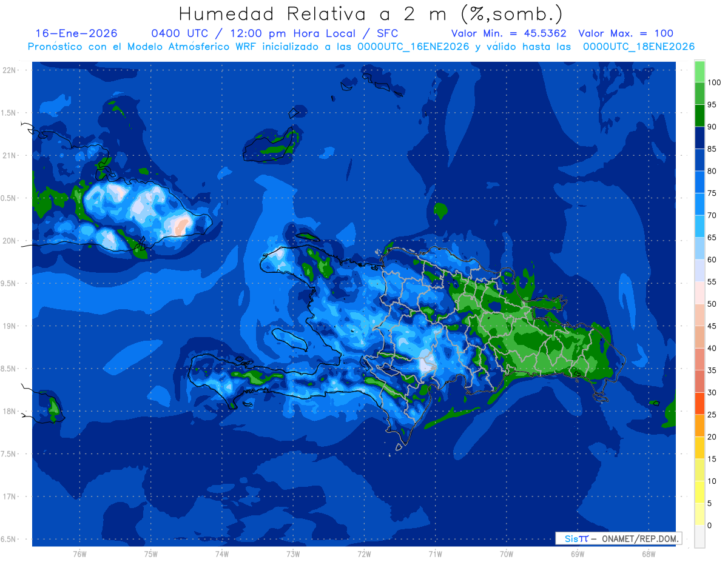
Task: Click the "70W" longitude label
Action: (506, 554)
